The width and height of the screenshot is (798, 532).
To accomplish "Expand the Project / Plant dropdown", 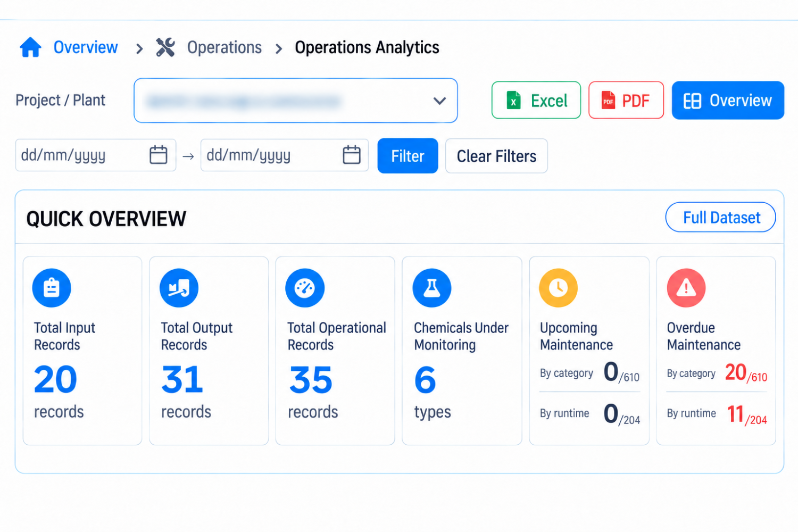I will [x=296, y=101].
